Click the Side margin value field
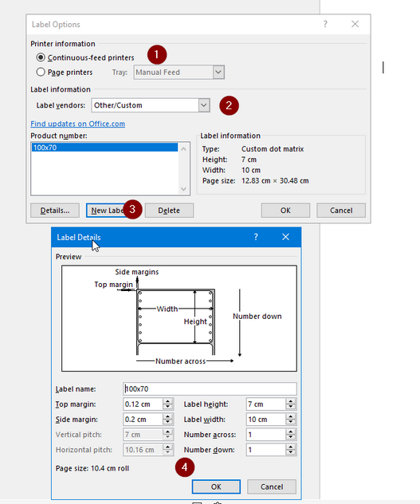The height and width of the screenshot is (504, 420). (143, 419)
